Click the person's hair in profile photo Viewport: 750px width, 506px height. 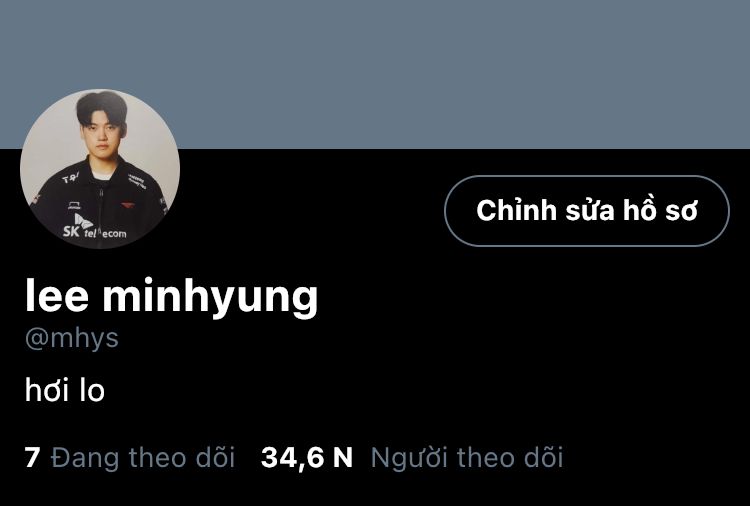(x=102, y=107)
